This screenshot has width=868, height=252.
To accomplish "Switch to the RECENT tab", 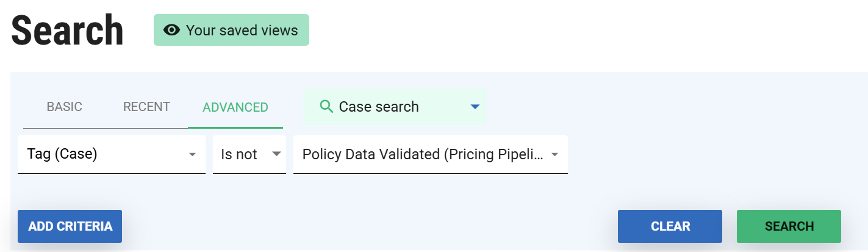I will 146,107.
